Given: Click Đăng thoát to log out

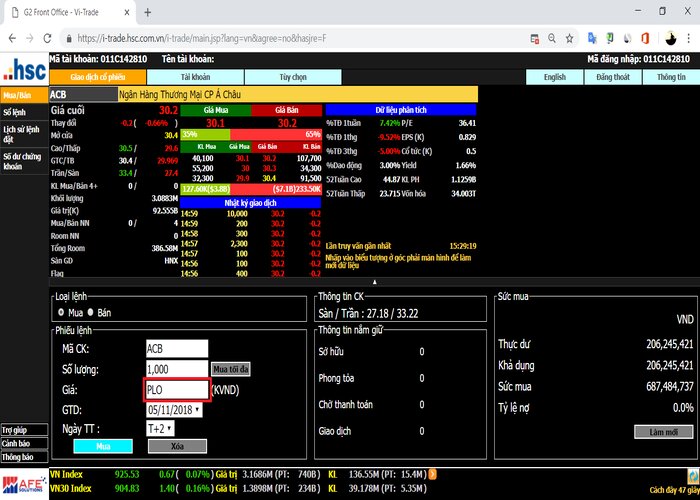Looking at the screenshot, I should coord(612,77).
